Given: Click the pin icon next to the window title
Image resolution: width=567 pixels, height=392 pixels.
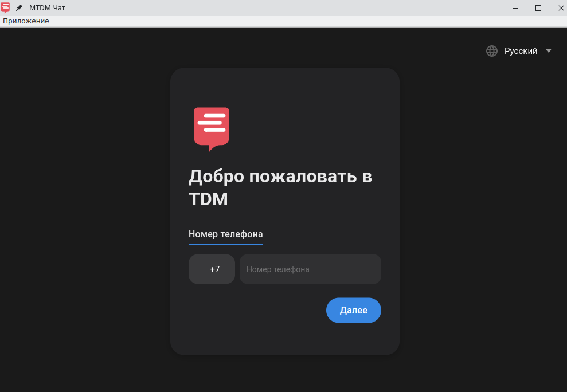Looking at the screenshot, I should 19,7.
